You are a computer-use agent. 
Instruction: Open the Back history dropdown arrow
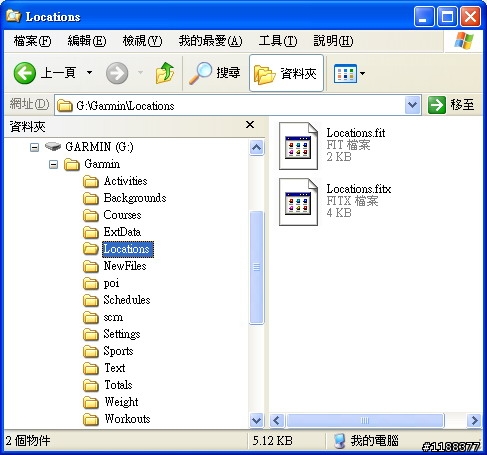pos(89,73)
